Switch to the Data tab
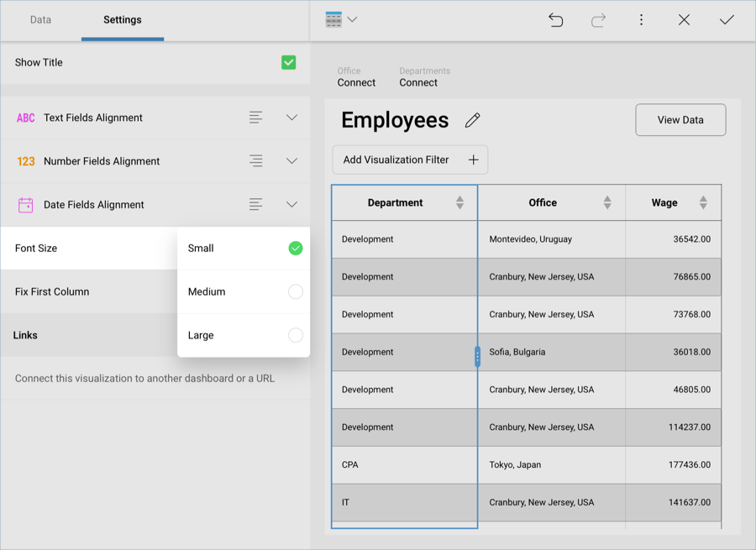 pyautogui.click(x=40, y=20)
